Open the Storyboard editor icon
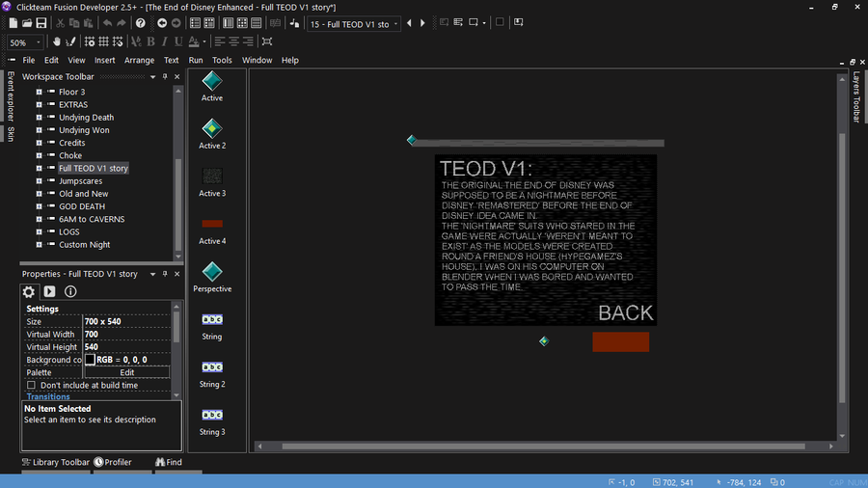The image size is (868, 488). click(195, 23)
